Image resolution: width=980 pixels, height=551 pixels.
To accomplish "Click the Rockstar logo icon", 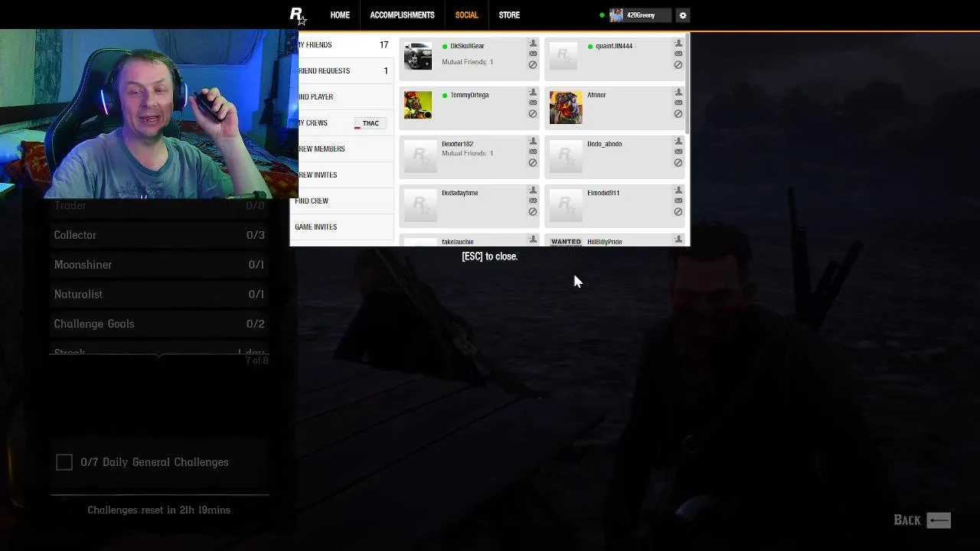I will [x=297, y=15].
